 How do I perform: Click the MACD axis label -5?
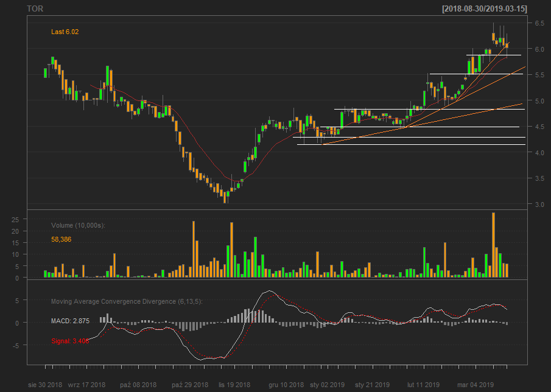pyautogui.click(x=15, y=345)
